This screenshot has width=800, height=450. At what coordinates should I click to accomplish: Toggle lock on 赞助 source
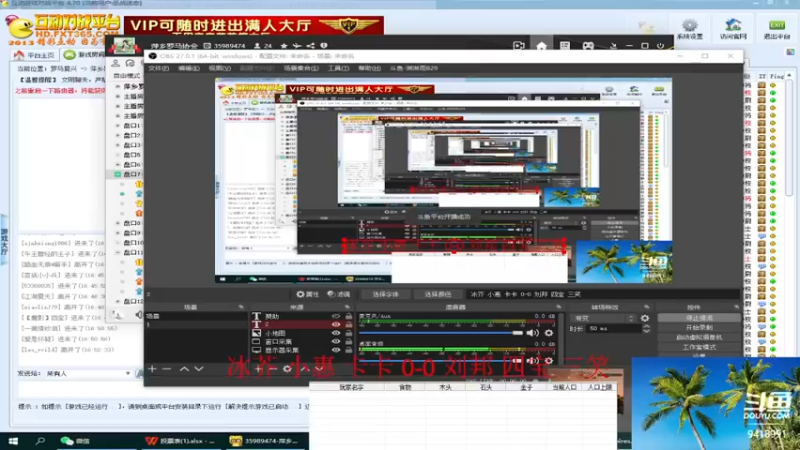[348, 316]
